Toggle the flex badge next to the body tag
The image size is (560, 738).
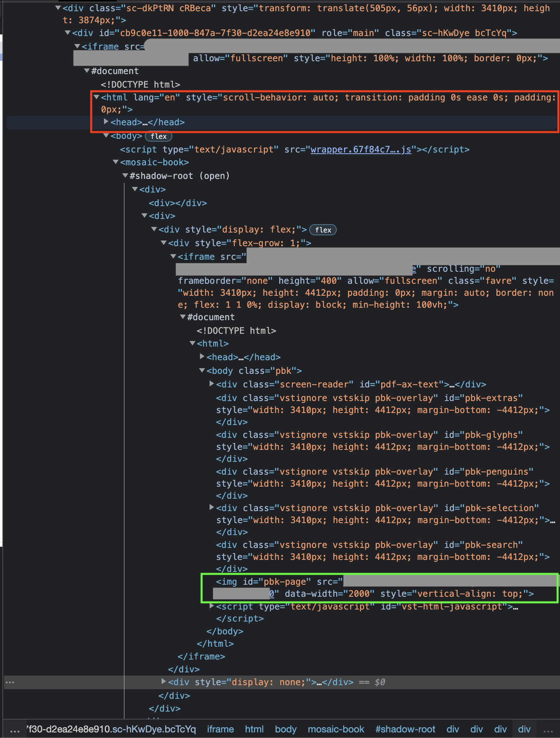tap(158, 136)
